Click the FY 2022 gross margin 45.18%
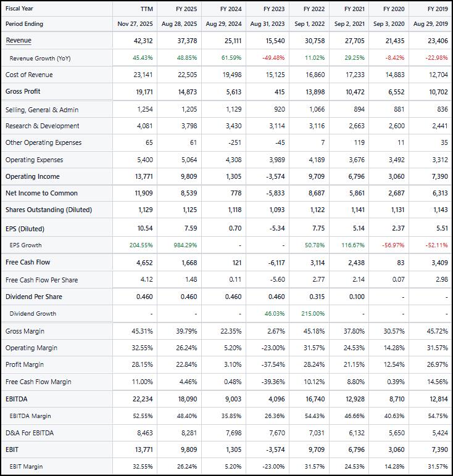Screen dimensions: 453x476 314,331
